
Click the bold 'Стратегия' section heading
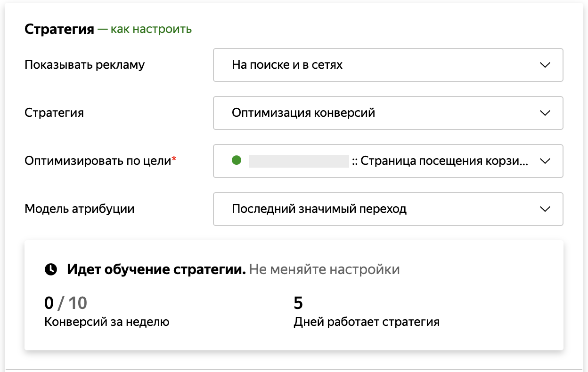(x=59, y=29)
